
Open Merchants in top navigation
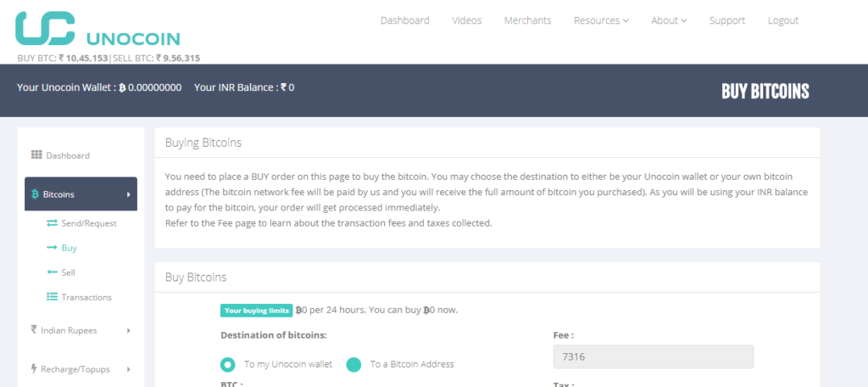pyautogui.click(x=527, y=20)
